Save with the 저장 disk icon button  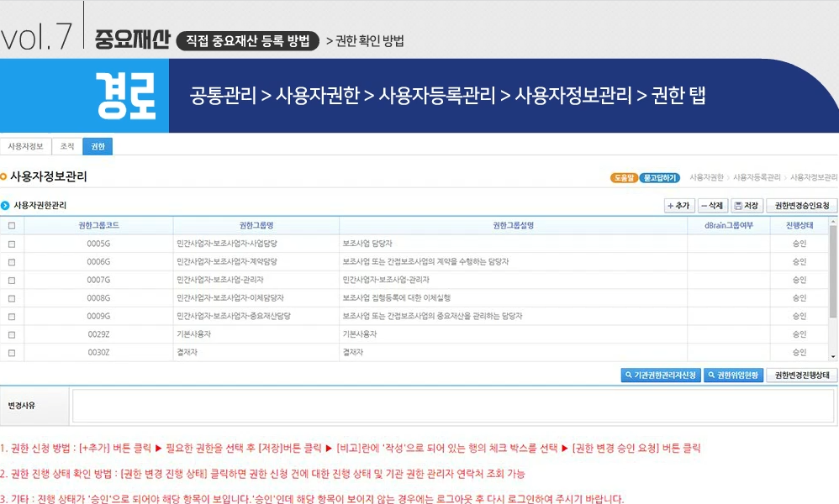pos(747,205)
